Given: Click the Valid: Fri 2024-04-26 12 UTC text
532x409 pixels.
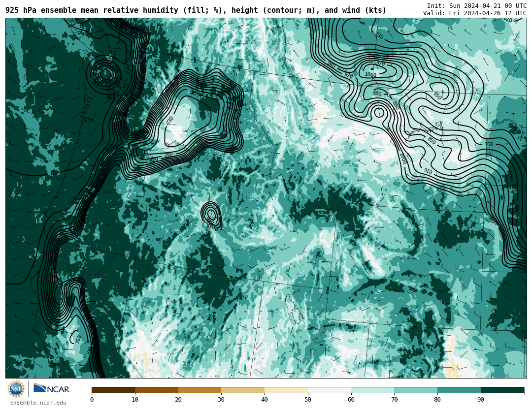Looking at the screenshot, I should (x=475, y=13).
